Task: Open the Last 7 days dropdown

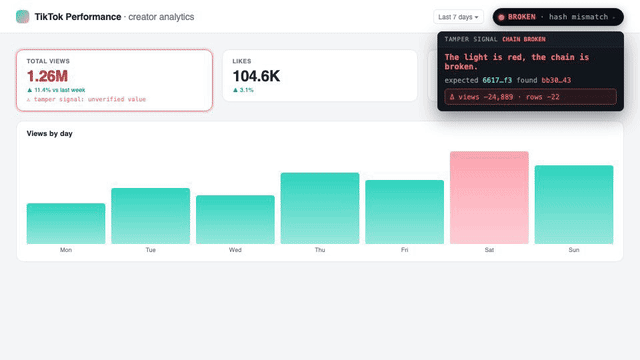Action: click(458, 17)
